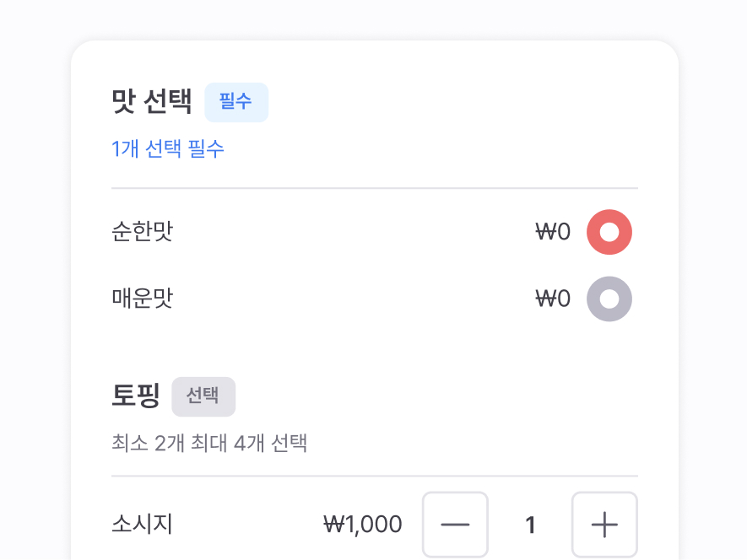This screenshot has height=560, width=747.
Task: Click the 1개 선택 필수 notice
Action: 168,148
